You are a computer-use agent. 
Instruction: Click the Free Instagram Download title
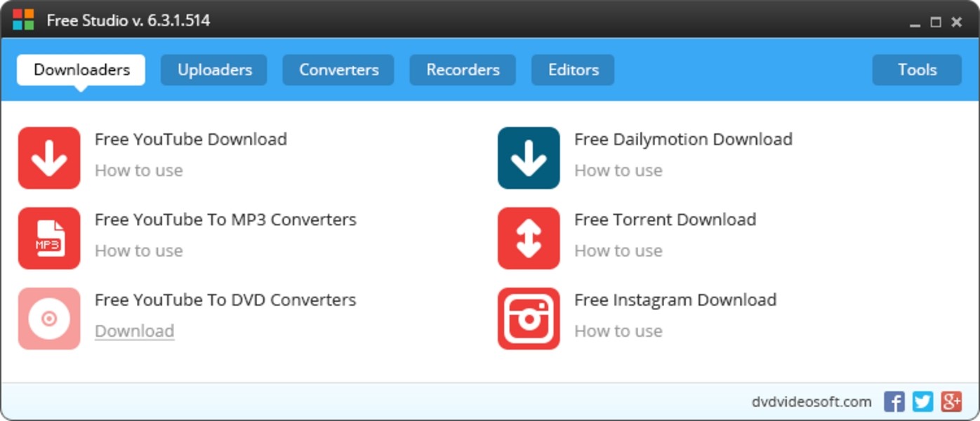click(675, 300)
